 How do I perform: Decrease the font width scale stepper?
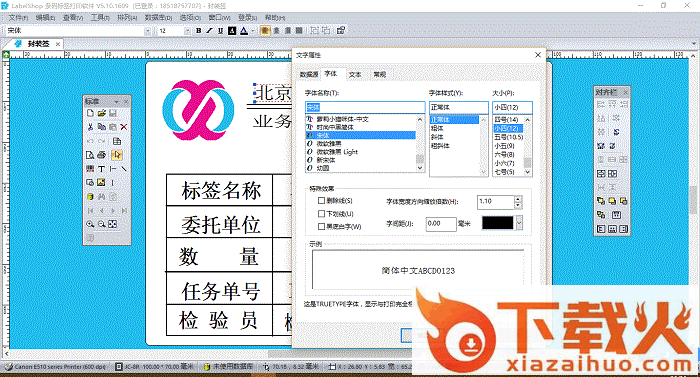[518, 205]
